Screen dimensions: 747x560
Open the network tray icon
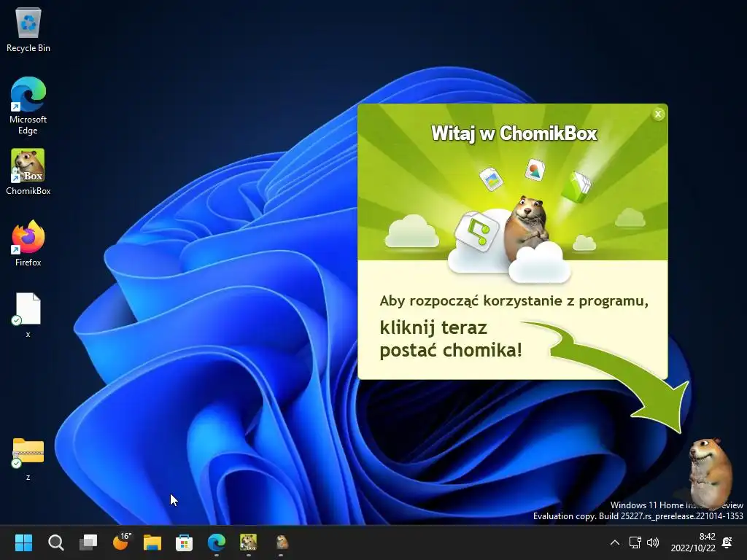tap(635, 542)
